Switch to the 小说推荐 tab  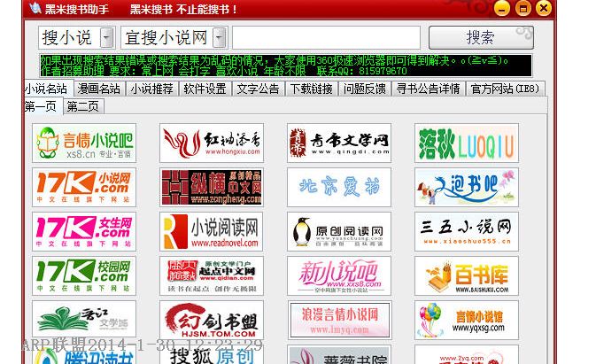(x=152, y=89)
